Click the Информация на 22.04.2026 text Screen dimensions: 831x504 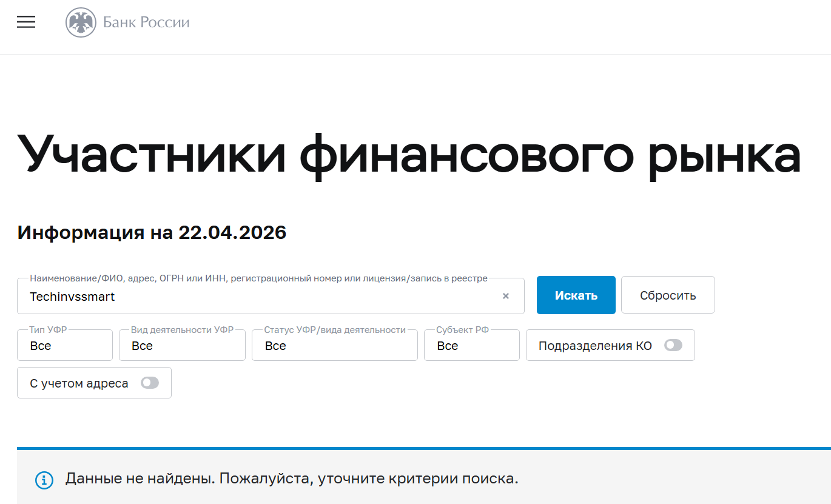[152, 232]
